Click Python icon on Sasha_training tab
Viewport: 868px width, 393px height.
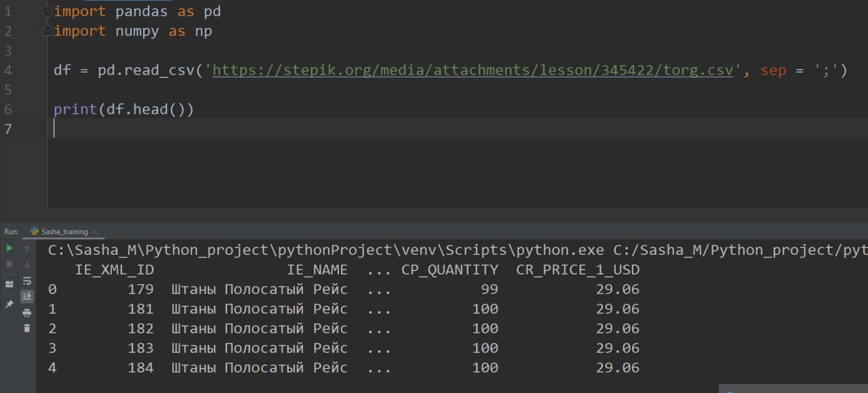point(35,231)
